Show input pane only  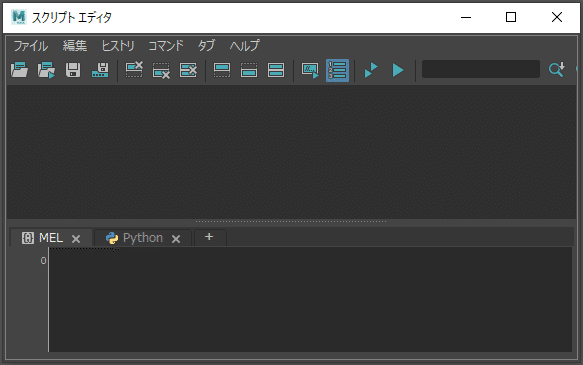tap(249, 70)
